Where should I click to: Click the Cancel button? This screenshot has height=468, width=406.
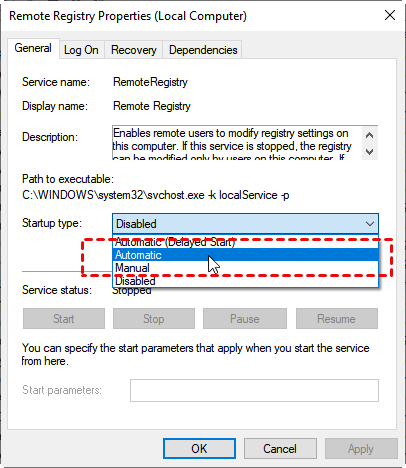(280, 449)
